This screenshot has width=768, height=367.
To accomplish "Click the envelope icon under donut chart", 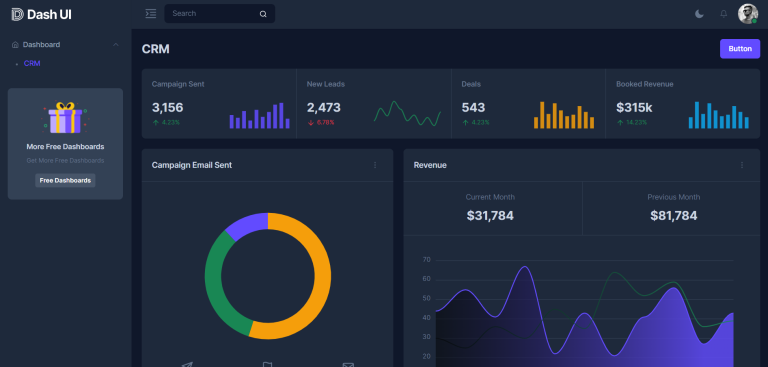I will 348,365.
